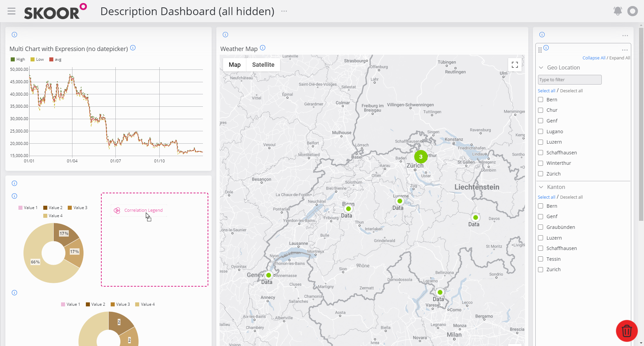The width and height of the screenshot is (644, 346).
Task: Deselect all Geo Location options
Action: click(x=571, y=91)
